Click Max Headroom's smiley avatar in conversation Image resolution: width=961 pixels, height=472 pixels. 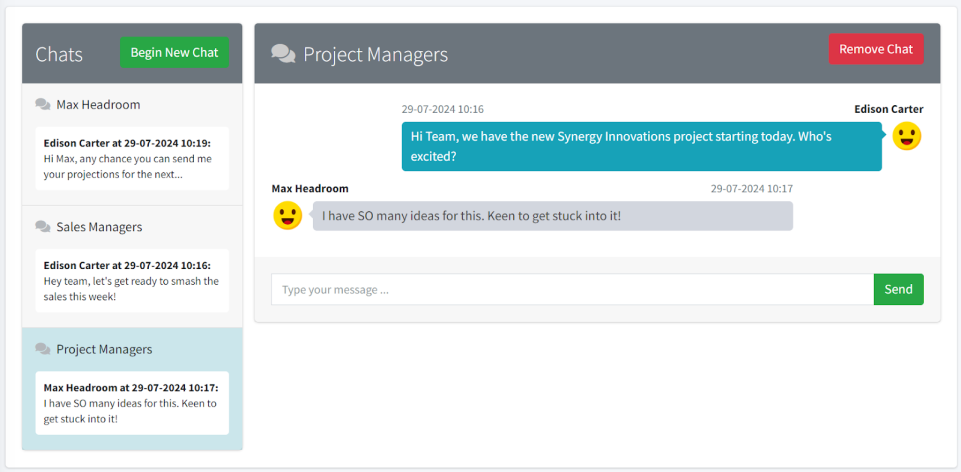click(x=287, y=216)
